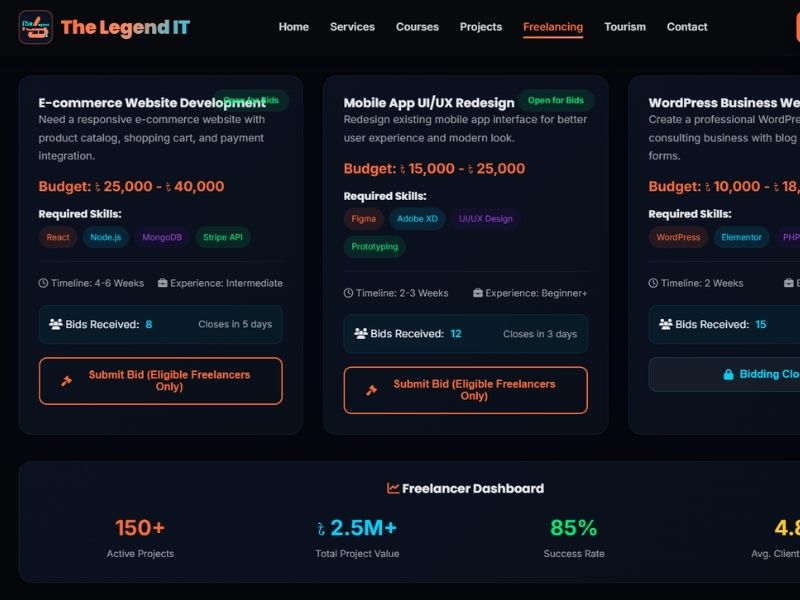Viewport: 800px width, 600px height.
Task: Switch to the Courses section
Action: (x=416, y=27)
